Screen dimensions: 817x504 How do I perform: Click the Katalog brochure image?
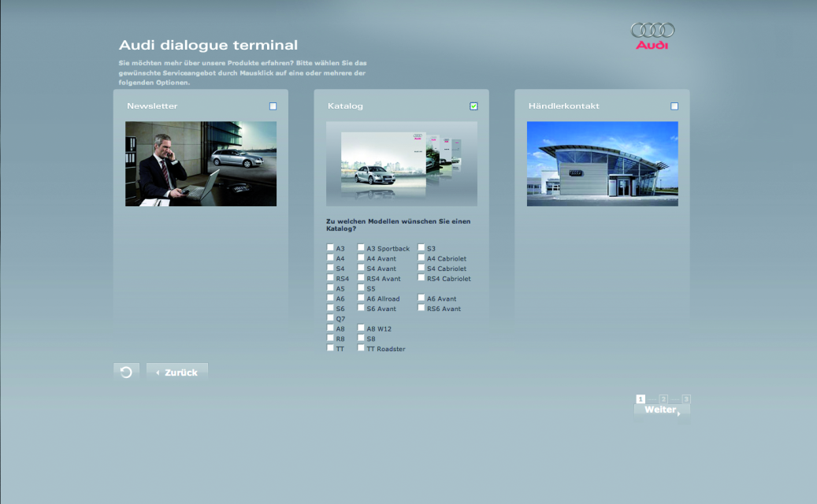coord(402,164)
